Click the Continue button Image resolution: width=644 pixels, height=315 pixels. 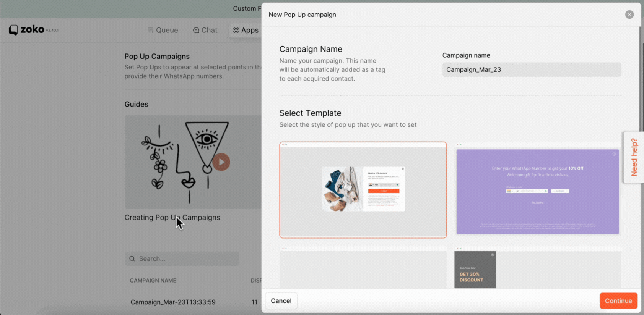point(618,301)
